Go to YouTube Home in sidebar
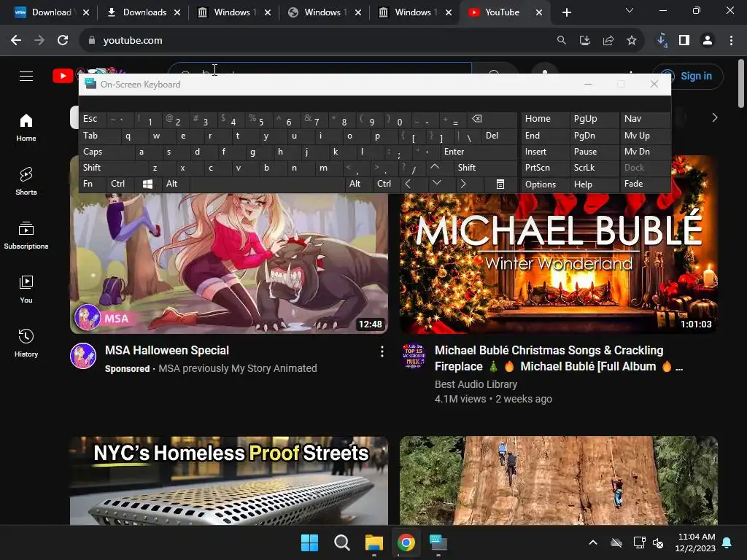Screen dimensions: 747x560 26,128
